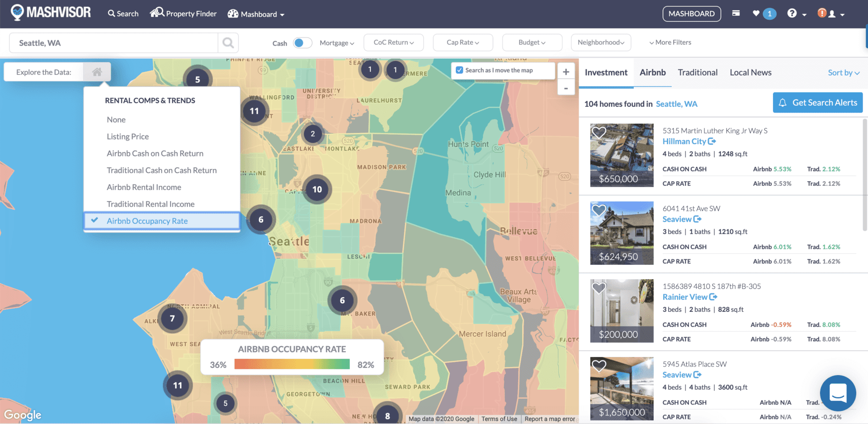This screenshot has height=424, width=868.
Task: Expand the Neighborhood filter
Action: (601, 42)
